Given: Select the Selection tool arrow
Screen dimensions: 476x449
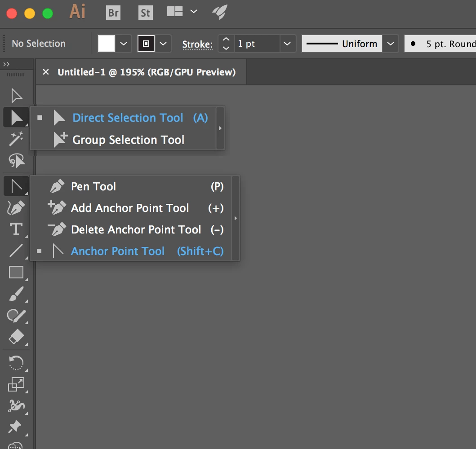Looking at the screenshot, I should pos(16,96).
